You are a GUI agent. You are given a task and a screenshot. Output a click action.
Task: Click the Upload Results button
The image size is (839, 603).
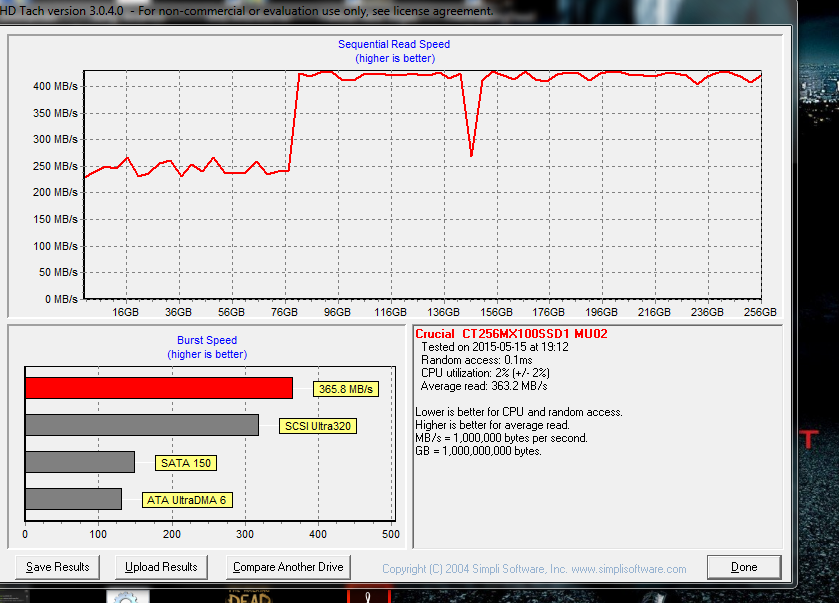click(161, 567)
